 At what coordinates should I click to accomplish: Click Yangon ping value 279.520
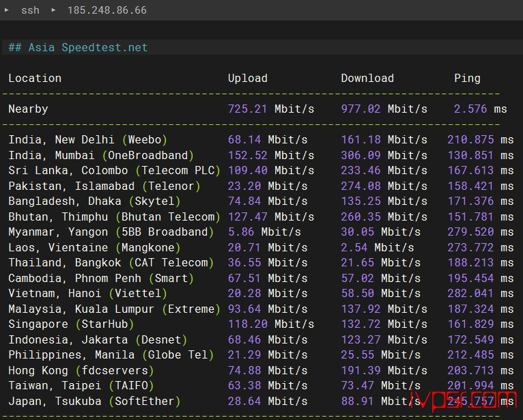[470, 232]
